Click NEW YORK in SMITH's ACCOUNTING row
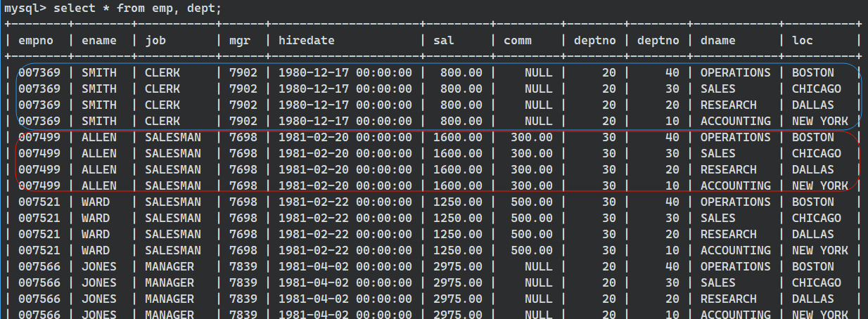The image size is (868, 319). coord(820,121)
